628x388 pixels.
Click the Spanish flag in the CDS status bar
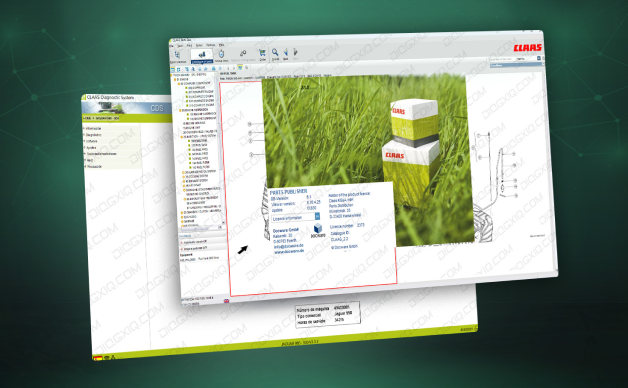click(97, 358)
